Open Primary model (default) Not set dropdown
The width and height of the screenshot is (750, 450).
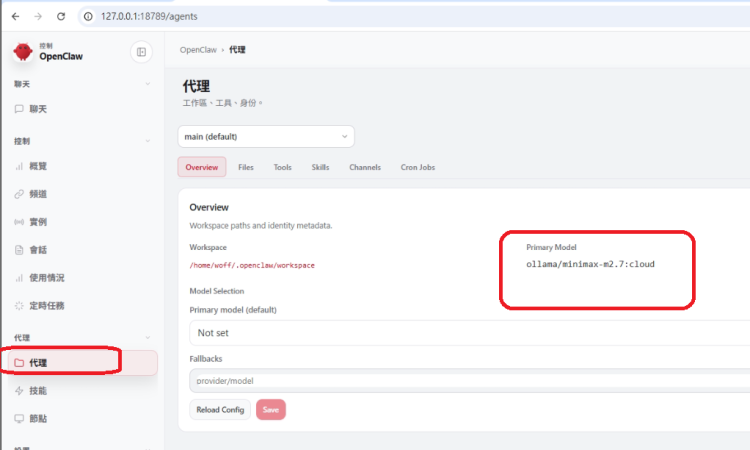pyautogui.click(x=471, y=333)
